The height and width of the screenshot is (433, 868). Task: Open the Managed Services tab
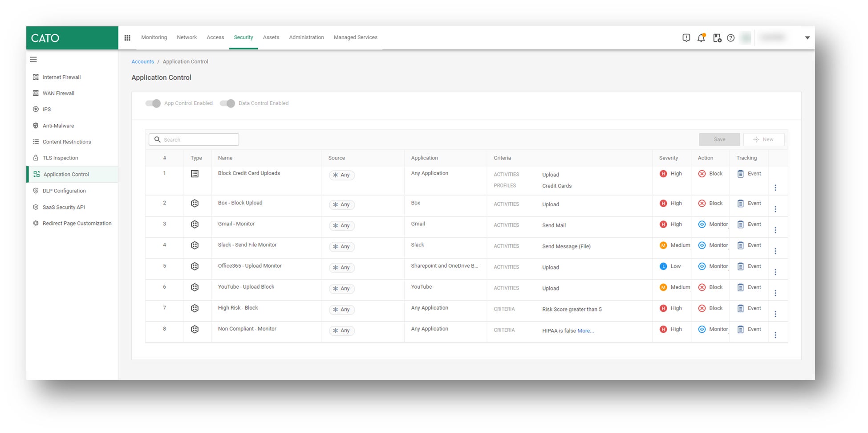[356, 37]
